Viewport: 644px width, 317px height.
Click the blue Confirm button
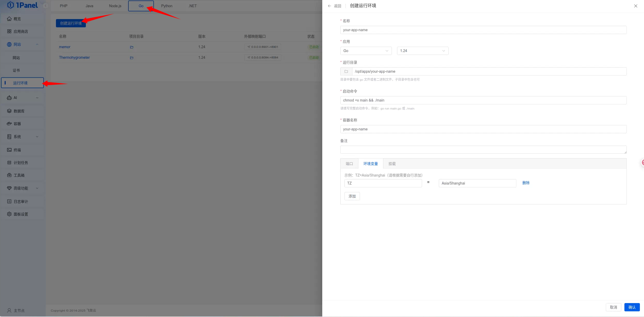[x=632, y=307]
